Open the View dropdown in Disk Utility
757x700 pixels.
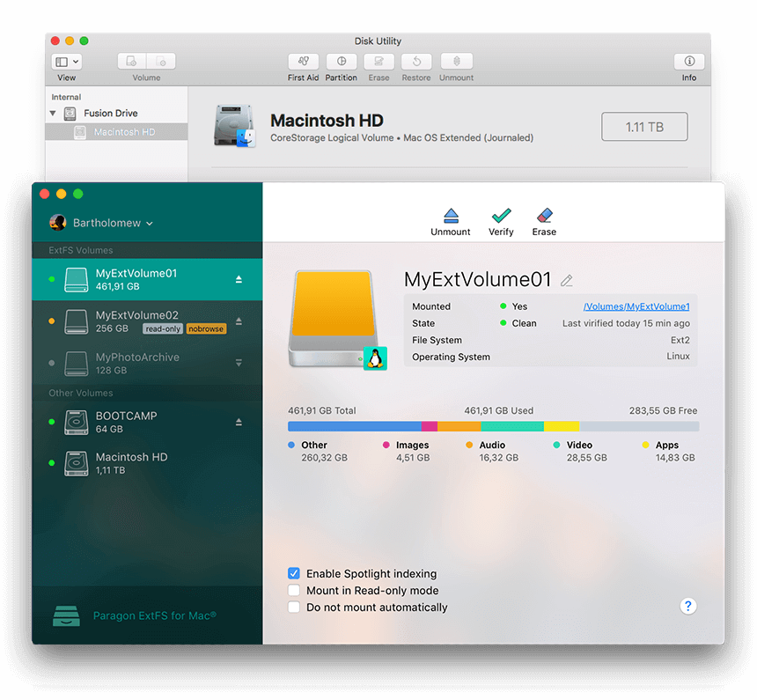click(x=66, y=62)
